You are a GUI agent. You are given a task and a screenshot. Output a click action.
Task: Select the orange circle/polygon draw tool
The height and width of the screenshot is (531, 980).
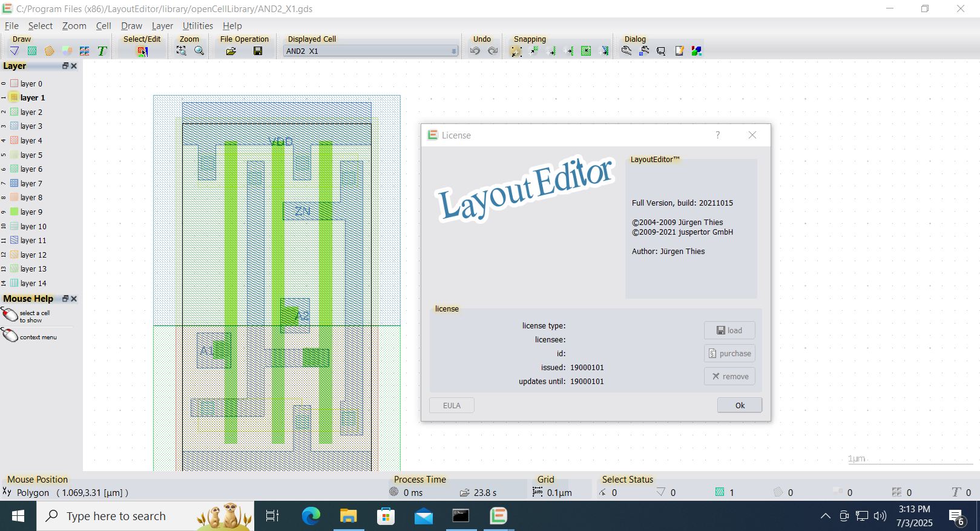(x=50, y=51)
